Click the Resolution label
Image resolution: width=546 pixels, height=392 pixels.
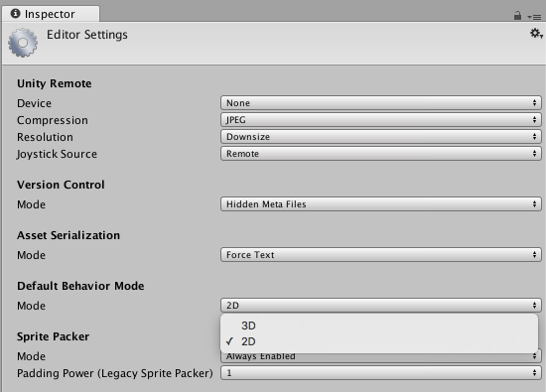[45, 137]
